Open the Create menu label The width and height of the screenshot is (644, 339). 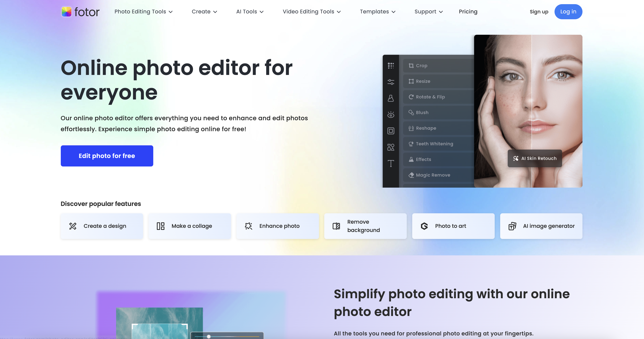coord(201,12)
